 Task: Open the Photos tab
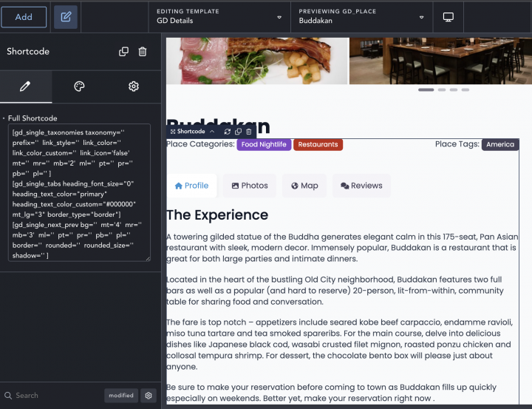pyautogui.click(x=249, y=186)
